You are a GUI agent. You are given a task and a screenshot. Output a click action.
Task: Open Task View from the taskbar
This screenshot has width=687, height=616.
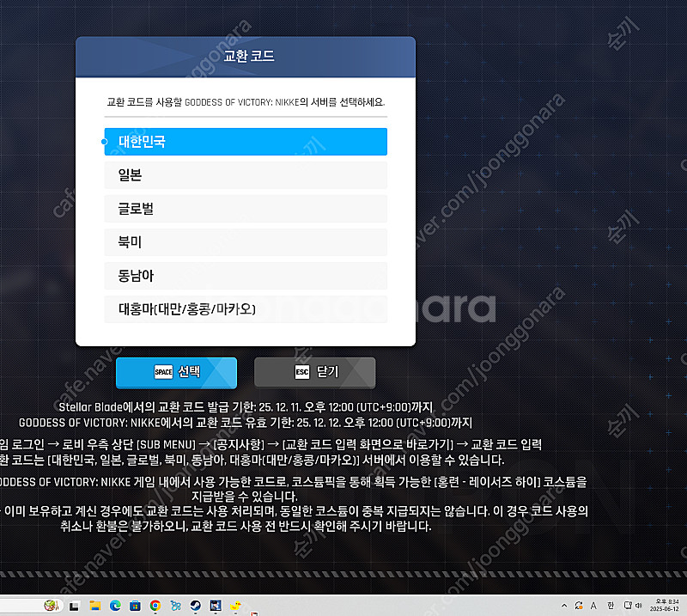point(74,606)
